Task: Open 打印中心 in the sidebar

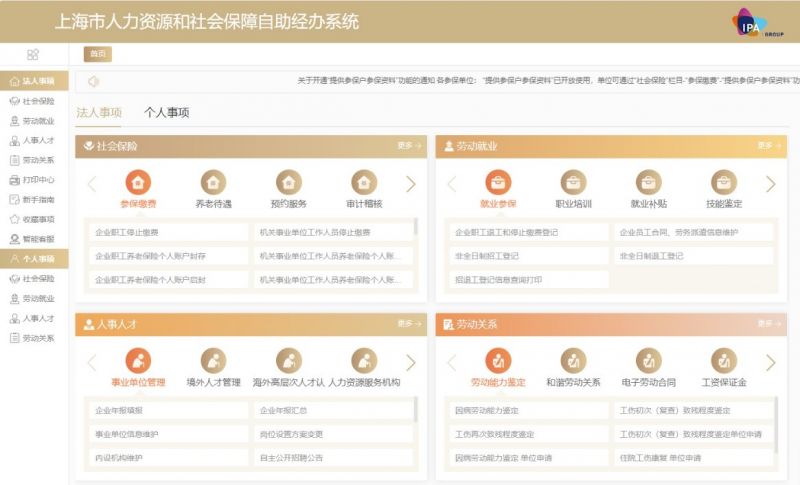Action: 32,180
